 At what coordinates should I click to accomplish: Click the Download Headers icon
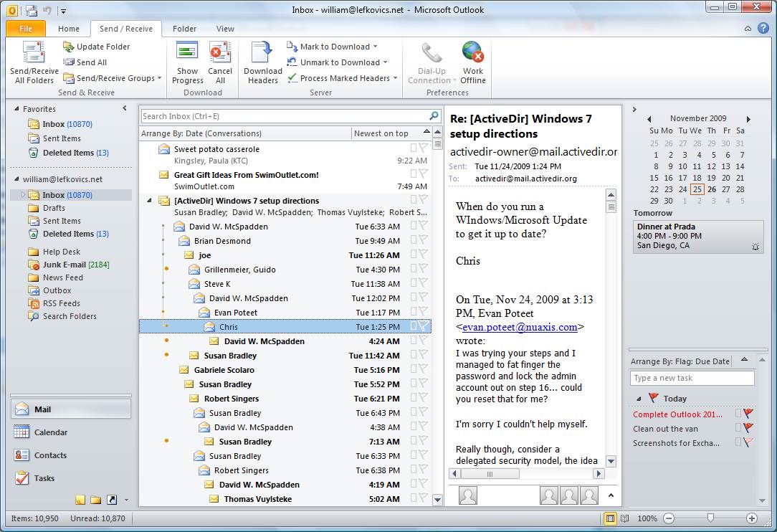[262, 52]
